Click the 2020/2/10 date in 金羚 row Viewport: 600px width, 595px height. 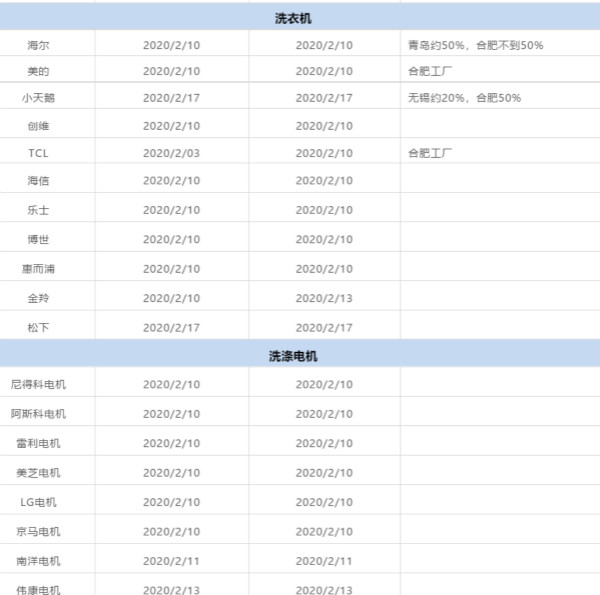tap(171, 298)
